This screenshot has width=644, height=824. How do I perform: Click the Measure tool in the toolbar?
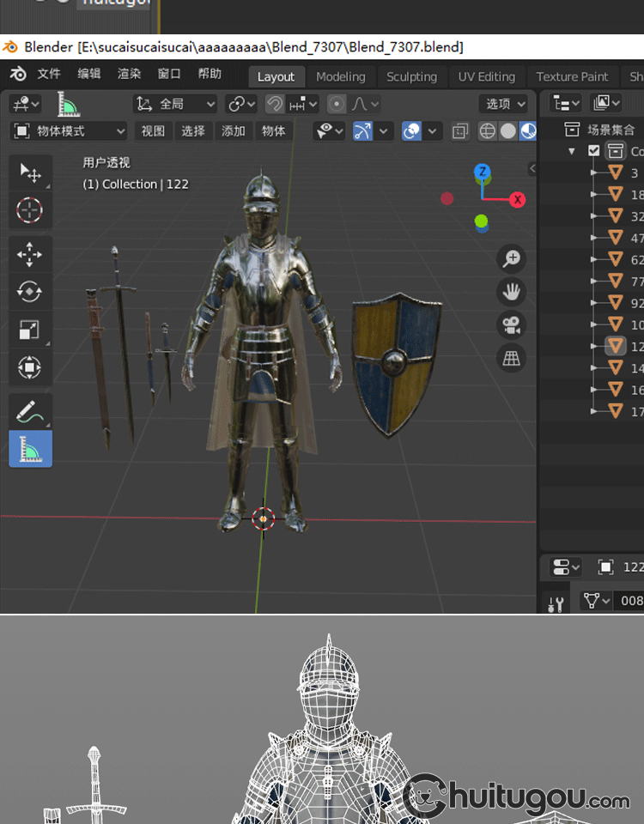point(30,449)
